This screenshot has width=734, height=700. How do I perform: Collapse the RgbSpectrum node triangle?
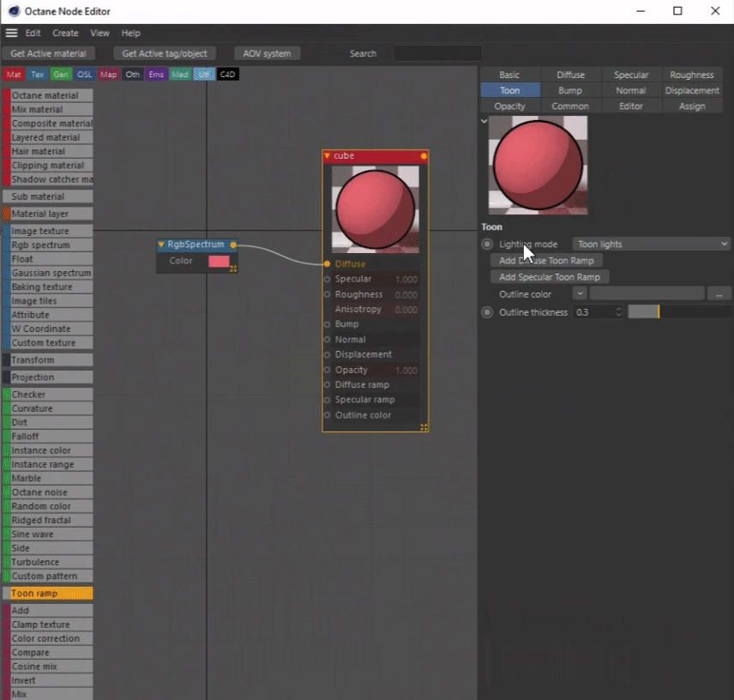[161, 244]
